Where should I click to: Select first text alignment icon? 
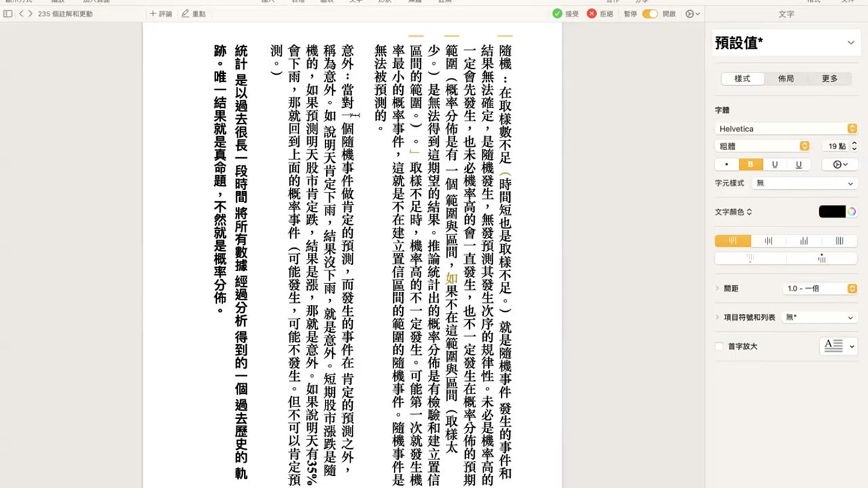tap(733, 241)
